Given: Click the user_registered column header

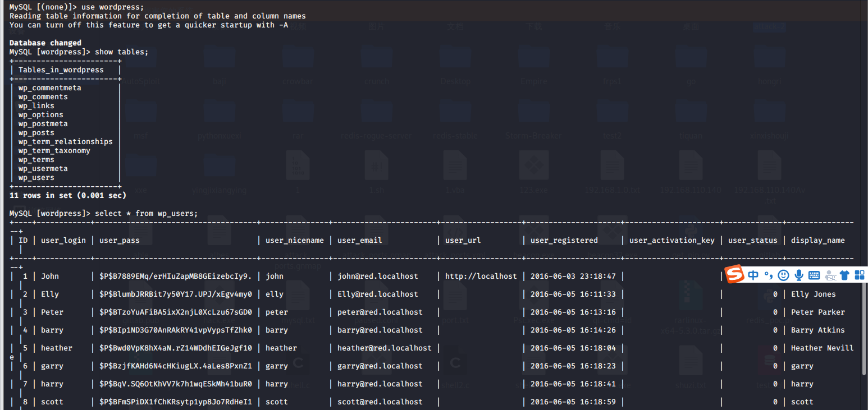Looking at the screenshot, I should pos(564,240).
